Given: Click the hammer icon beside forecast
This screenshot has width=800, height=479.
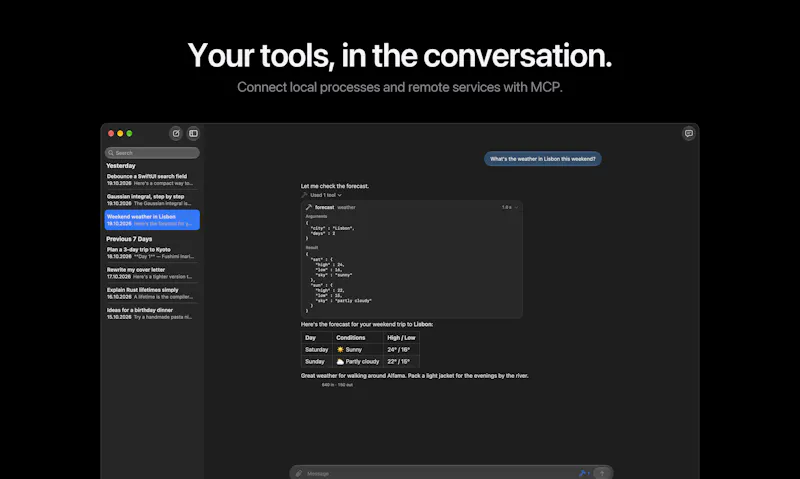Looking at the screenshot, I should point(309,207).
